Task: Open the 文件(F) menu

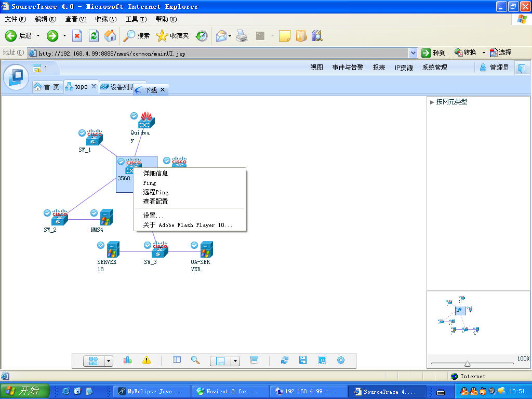Action: point(15,19)
